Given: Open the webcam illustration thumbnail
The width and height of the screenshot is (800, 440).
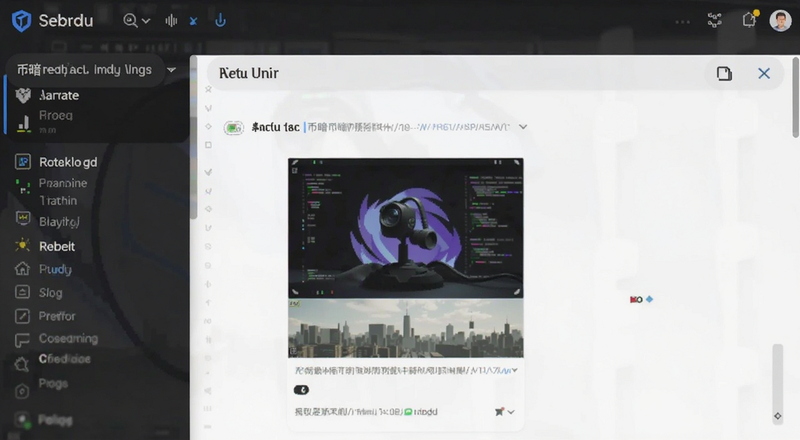Looking at the screenshot, I should coord(406,228).
